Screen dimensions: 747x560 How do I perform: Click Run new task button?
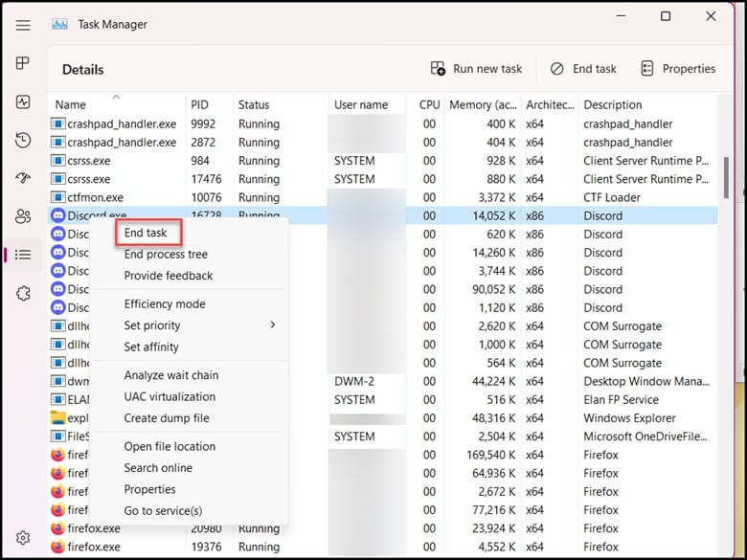point(477,69)
